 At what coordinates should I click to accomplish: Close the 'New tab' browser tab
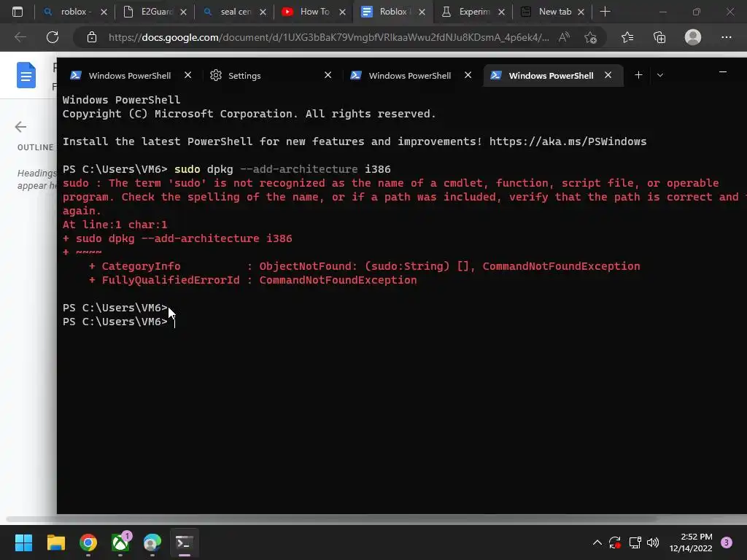pyautogui.click(x=581, y=12)
